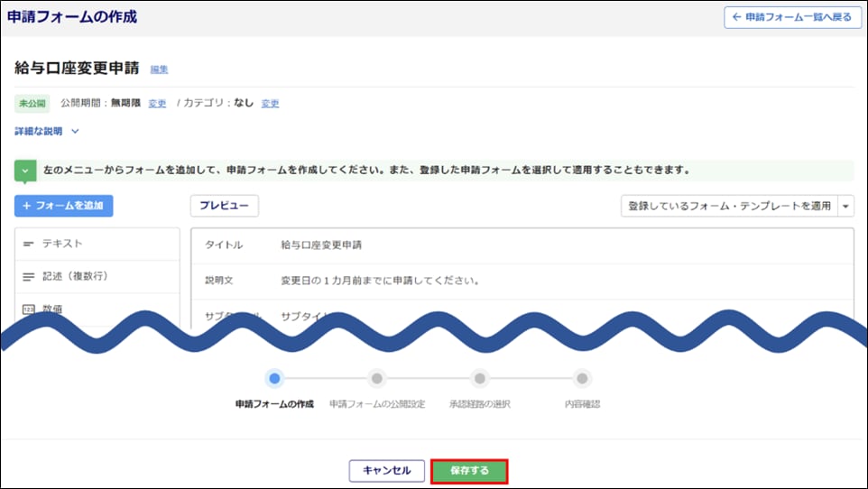Apply 登録しているフォーム・テンプレートを適用 button
The image size is (868, 489).
pos(729,206)
